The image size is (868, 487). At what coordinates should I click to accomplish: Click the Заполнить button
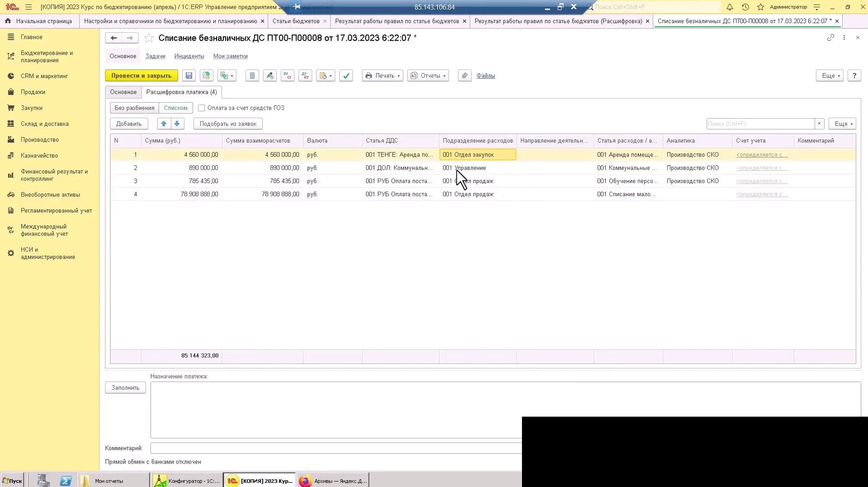(x=125, y=388)
